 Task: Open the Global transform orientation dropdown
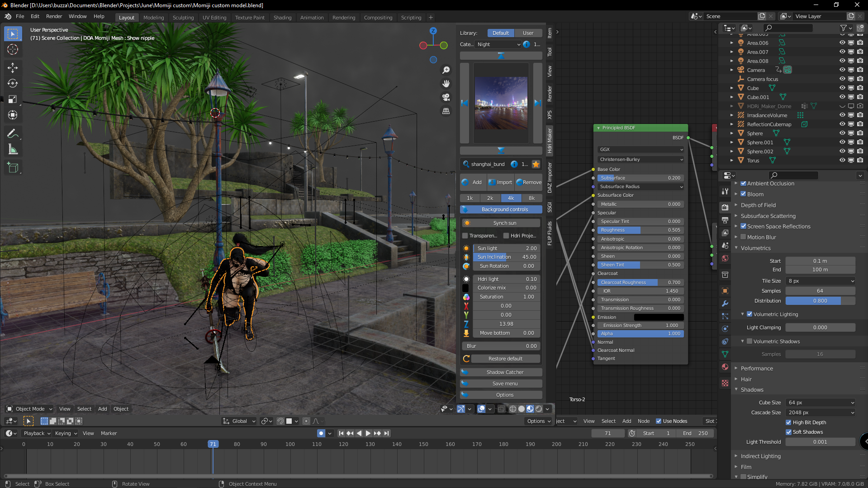[x=239, y=421]
